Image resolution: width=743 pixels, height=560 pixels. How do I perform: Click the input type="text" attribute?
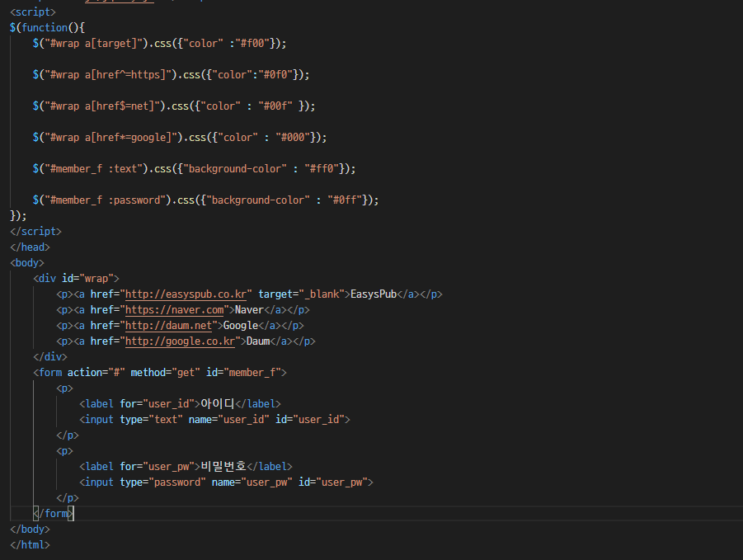(x=151, y=419)
